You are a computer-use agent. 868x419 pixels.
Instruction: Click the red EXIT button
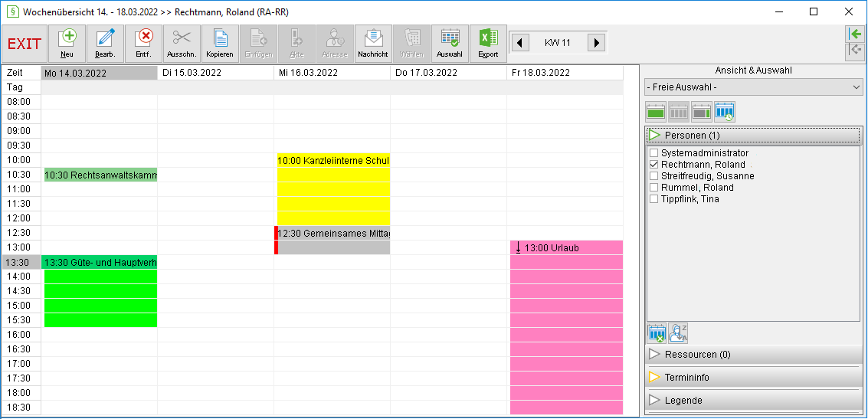(x=25, y=44)
